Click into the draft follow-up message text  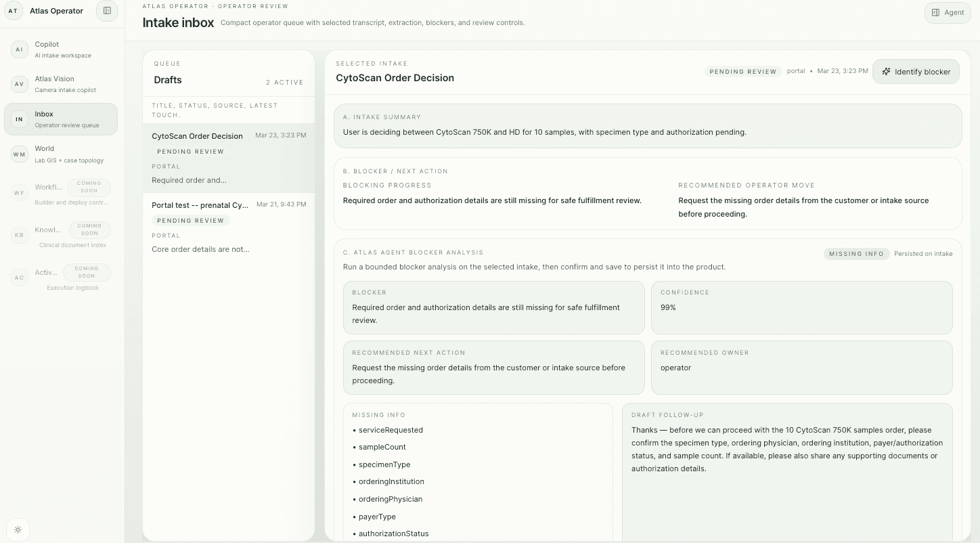pos(787,449)
